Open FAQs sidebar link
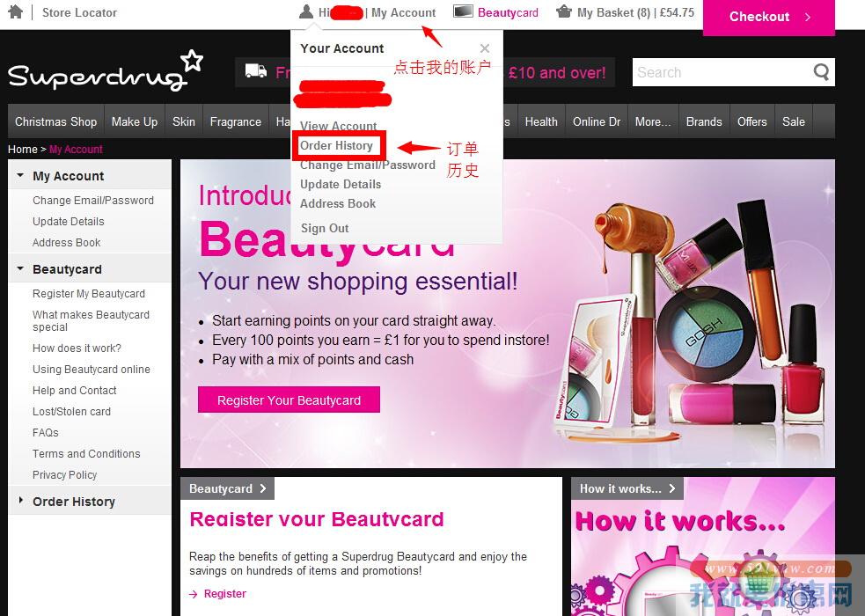The height and width of the screenshot is (616, 865). pos(45,433)
